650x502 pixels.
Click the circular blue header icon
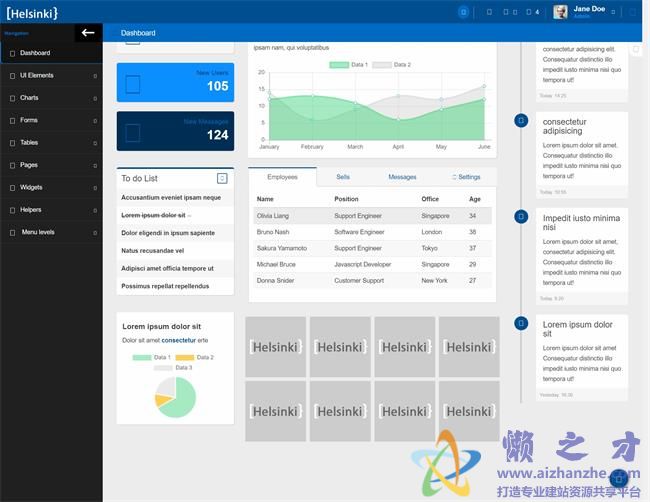coord(463,12)
